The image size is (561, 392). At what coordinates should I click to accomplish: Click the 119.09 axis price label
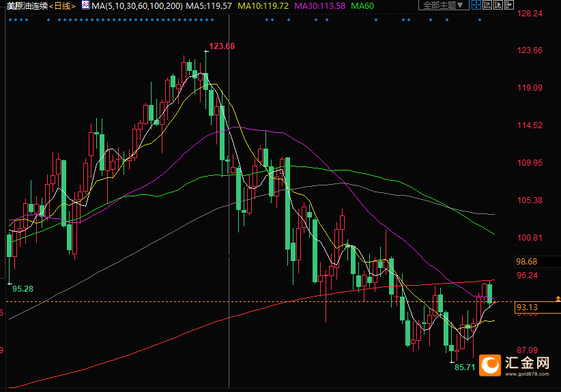click(530, 88)
